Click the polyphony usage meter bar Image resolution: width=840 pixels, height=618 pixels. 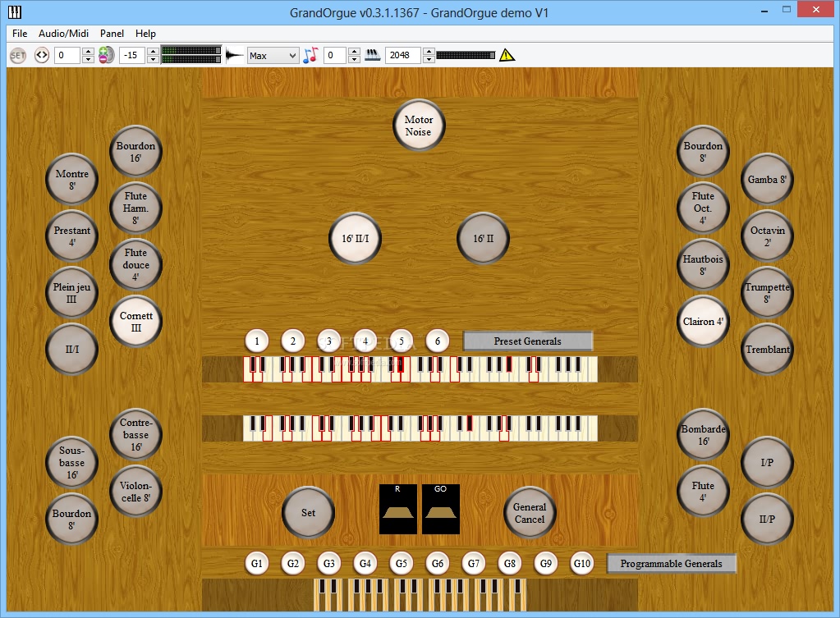466,55
